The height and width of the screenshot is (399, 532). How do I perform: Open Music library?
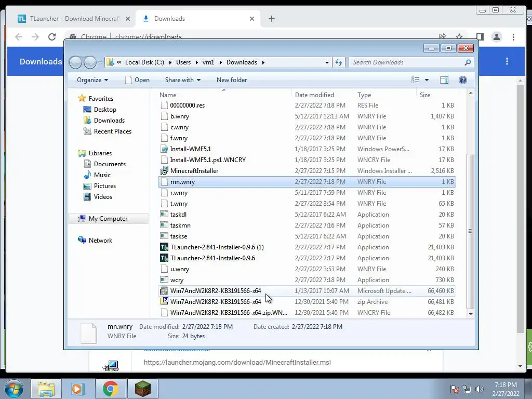[x=102, y=175]
